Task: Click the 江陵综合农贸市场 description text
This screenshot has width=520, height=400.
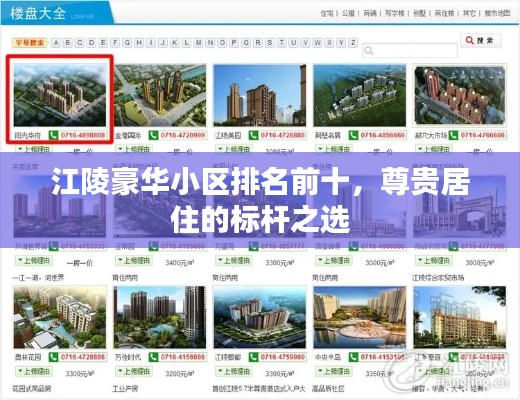Action: click(x=438, y=278)
